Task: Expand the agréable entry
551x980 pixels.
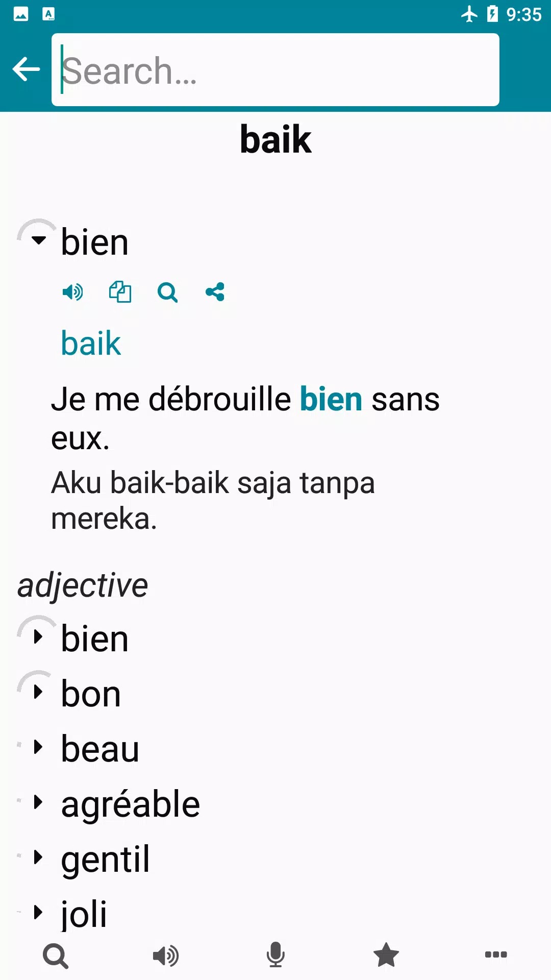Action: [x=38, y=802]
